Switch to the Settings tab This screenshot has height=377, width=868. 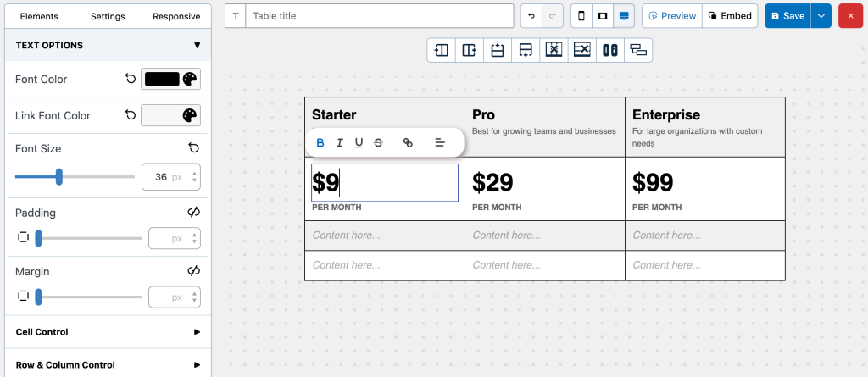tap(108, 16)
